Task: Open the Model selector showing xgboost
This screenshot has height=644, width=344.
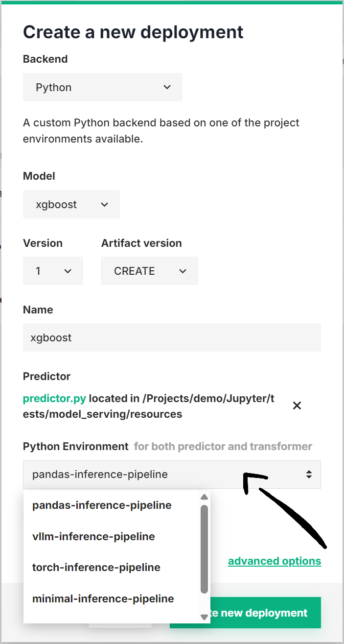Action: 71,204
